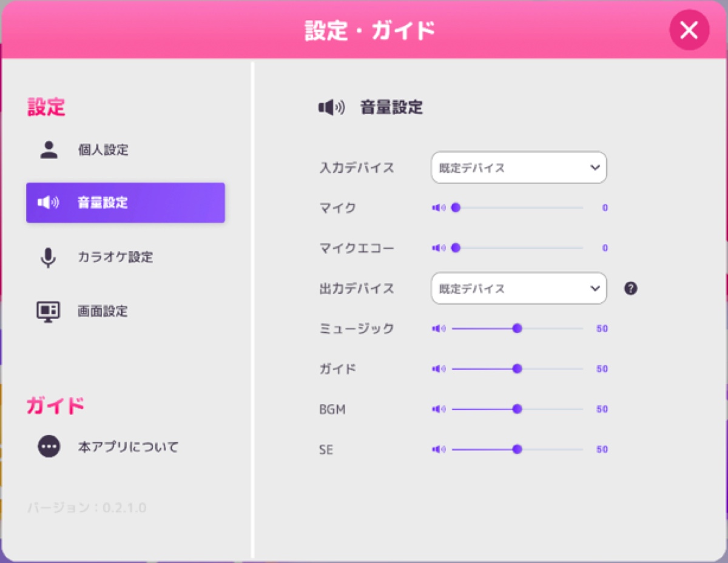Close the 設定・ガイド dialog
This screenshot has height=563, width=728.
689,30
